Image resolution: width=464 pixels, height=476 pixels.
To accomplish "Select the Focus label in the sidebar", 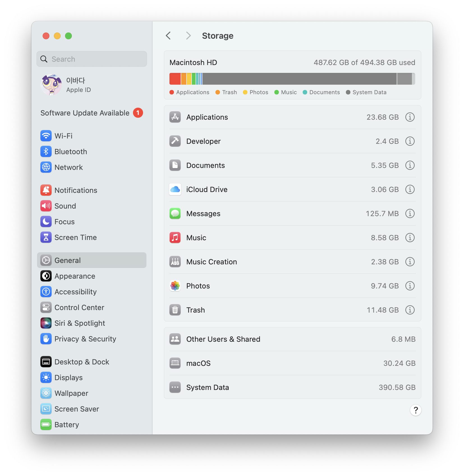I will [x=65, y=222].
